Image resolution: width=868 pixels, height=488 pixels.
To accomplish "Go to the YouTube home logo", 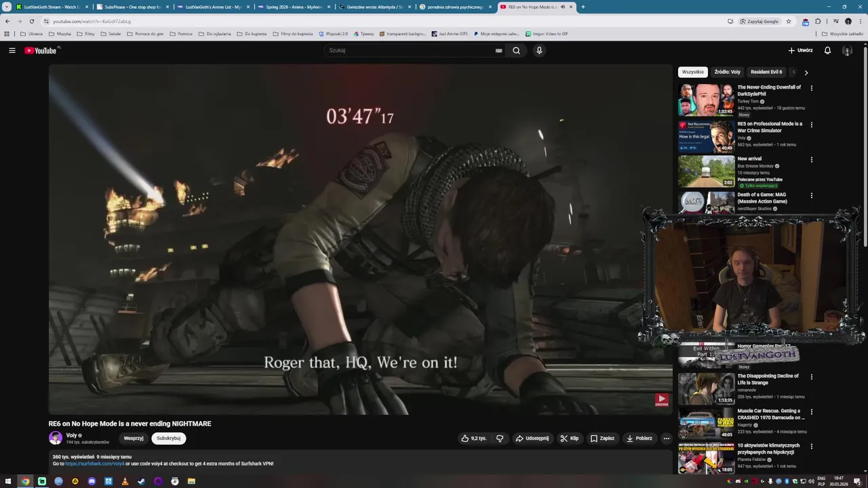I will (x=41, y=50).
